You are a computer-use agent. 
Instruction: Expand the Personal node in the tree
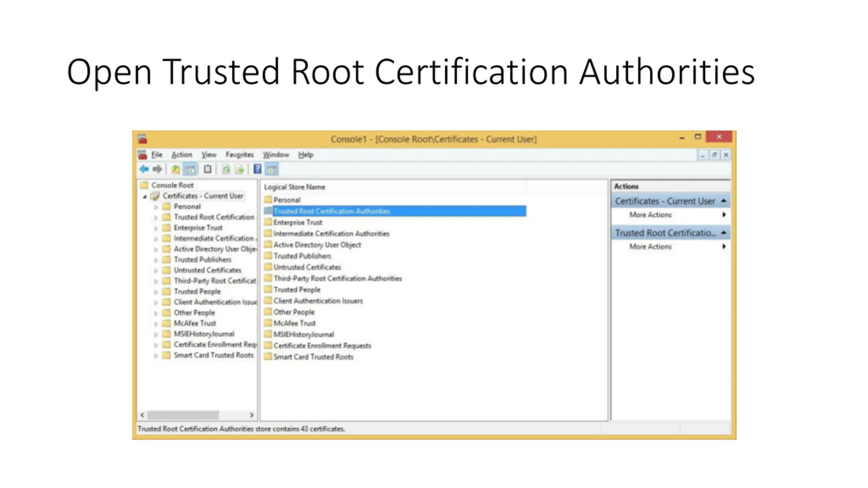point(156,207)
